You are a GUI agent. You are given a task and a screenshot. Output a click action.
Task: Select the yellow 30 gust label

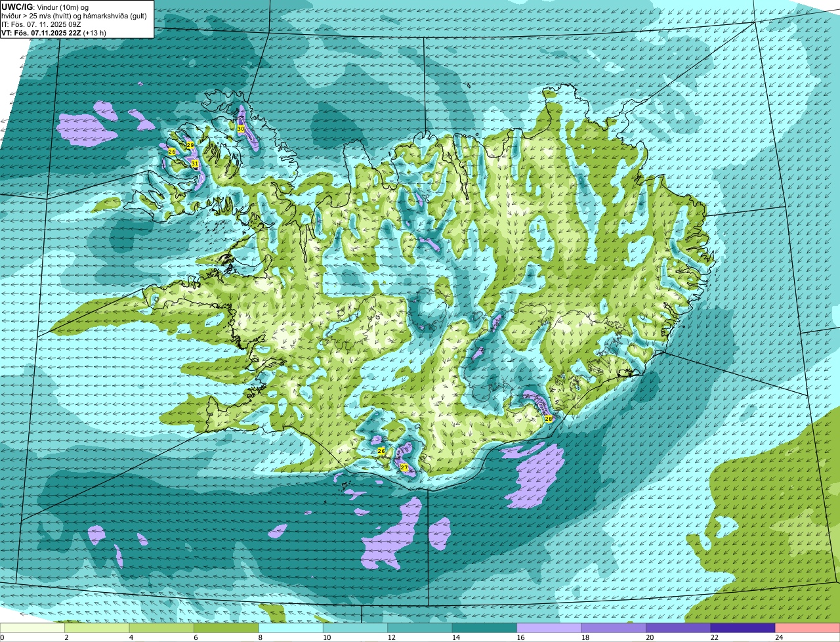coord(241,129)
